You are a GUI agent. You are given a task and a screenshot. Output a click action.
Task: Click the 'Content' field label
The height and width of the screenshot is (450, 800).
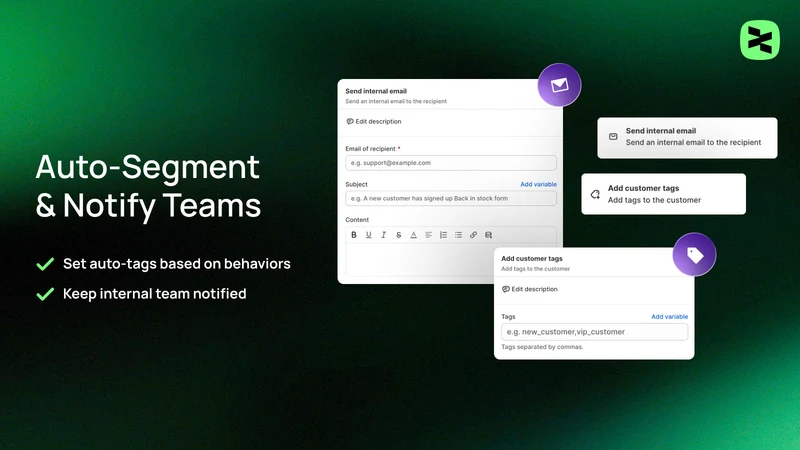357,220
